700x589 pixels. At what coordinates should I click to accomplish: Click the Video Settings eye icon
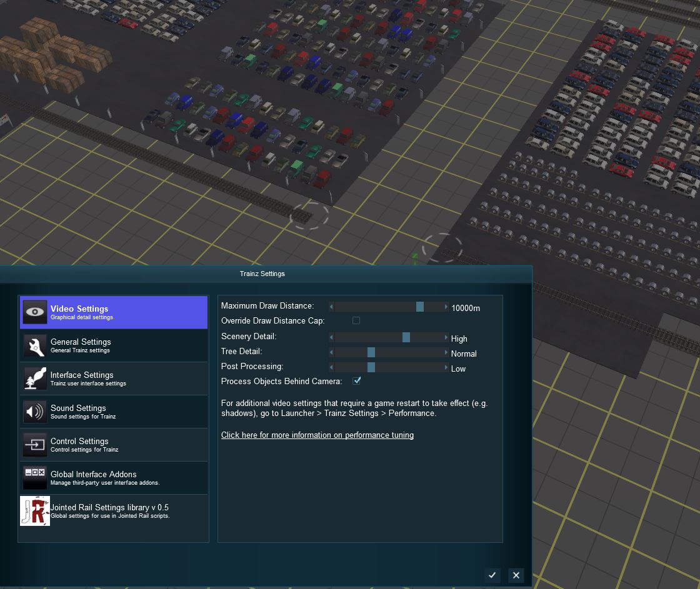tap(34, 312)
